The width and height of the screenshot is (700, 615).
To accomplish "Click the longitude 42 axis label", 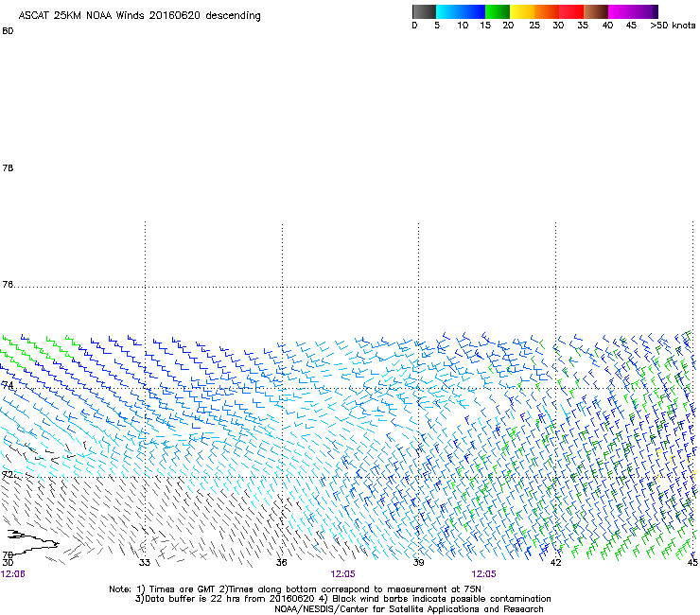I will [x=555, y=562].
